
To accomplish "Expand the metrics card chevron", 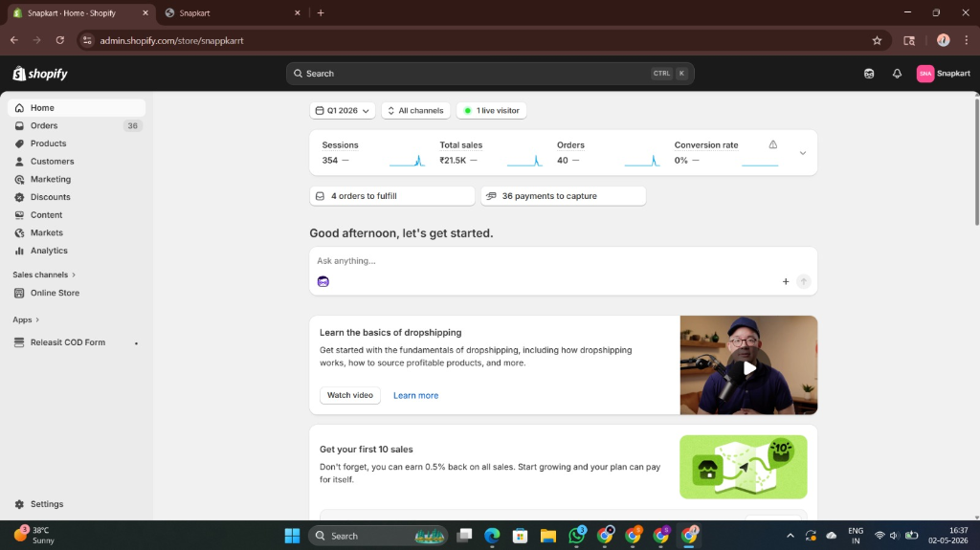I will point(803,152).
